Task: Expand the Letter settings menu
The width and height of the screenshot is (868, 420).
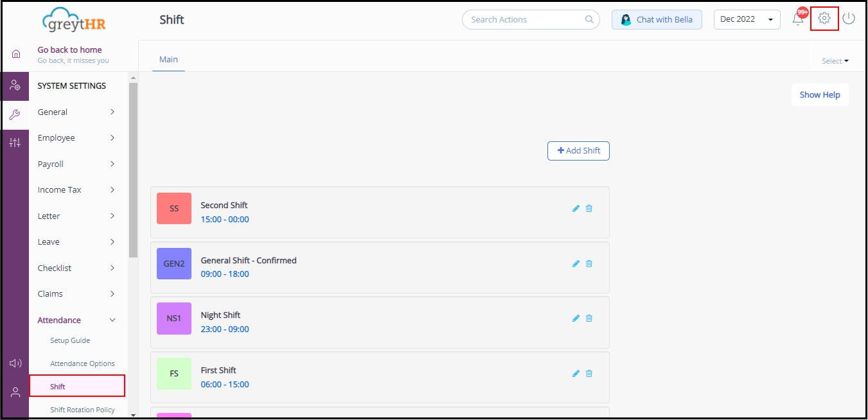Action: tap(77, 216)
